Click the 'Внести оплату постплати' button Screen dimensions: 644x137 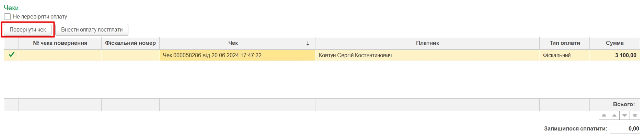[92, 30]
